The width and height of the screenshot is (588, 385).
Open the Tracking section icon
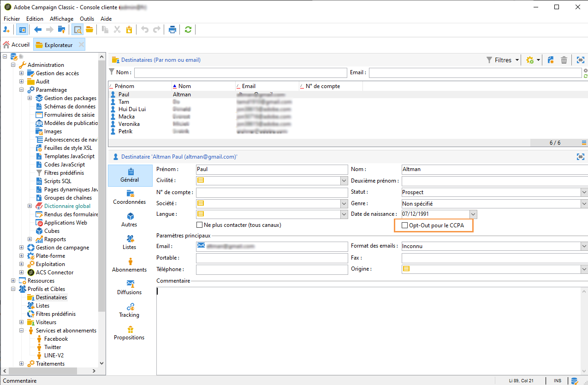[130, 307]
